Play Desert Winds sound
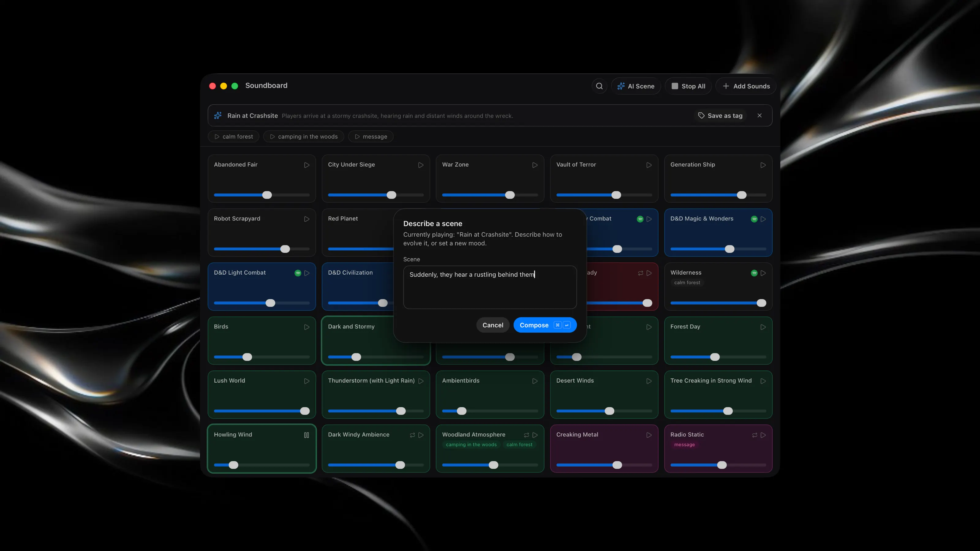Image resolution: width=980 pixels, height=551 pixels. click(649, 381)
